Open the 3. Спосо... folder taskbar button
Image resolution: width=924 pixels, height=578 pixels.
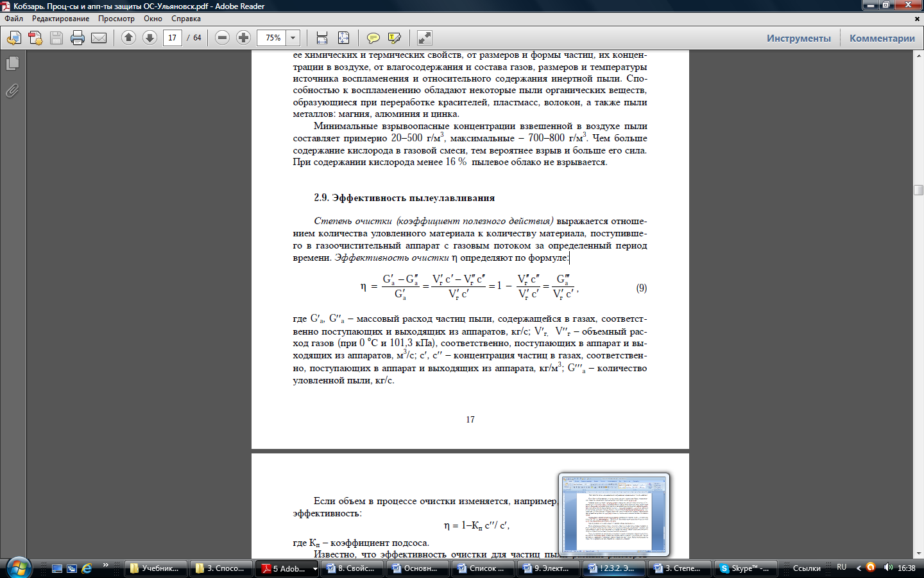point(221,568)
